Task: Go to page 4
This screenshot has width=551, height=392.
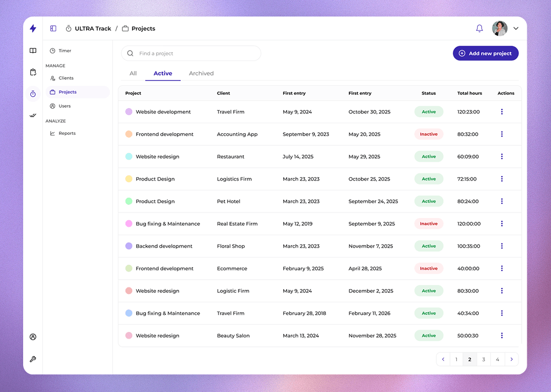Action: (x=498, y=360)
